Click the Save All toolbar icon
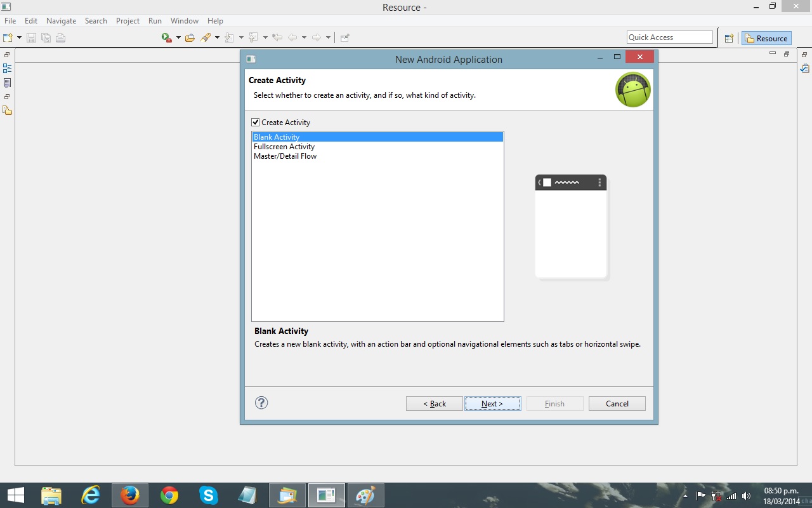The width and height of the screenshot is (812, 508). coord(46,37)
